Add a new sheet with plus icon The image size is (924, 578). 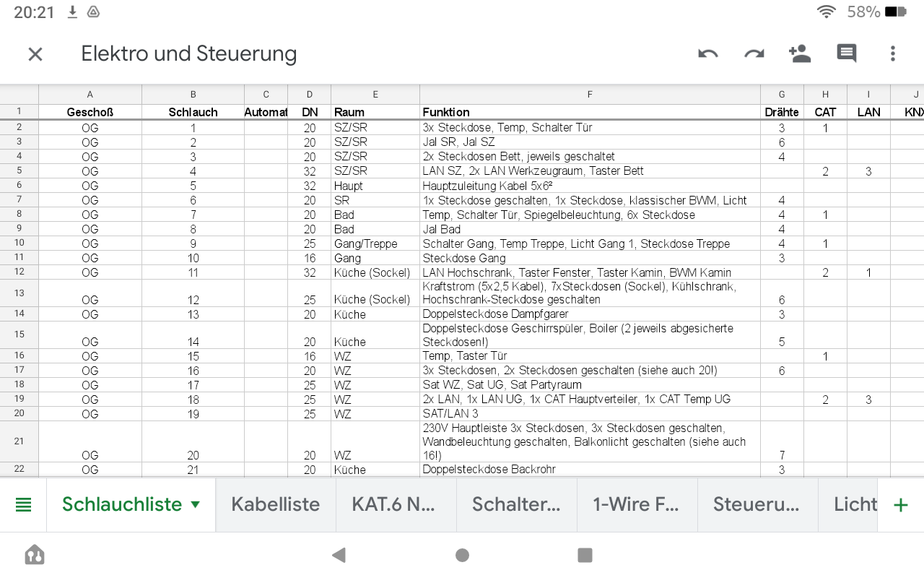[900, 504]
